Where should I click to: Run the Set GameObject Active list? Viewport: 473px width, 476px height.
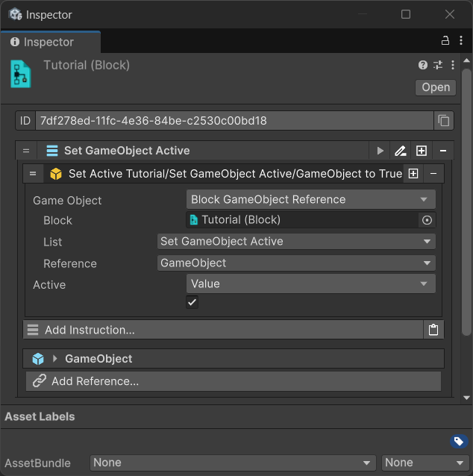click(x=380, y=151)
